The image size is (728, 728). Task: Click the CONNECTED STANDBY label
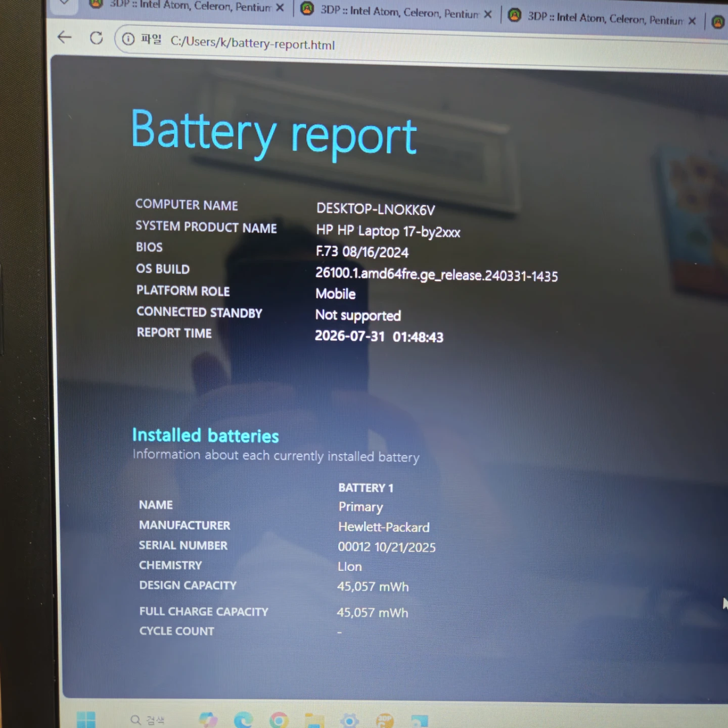200,312
